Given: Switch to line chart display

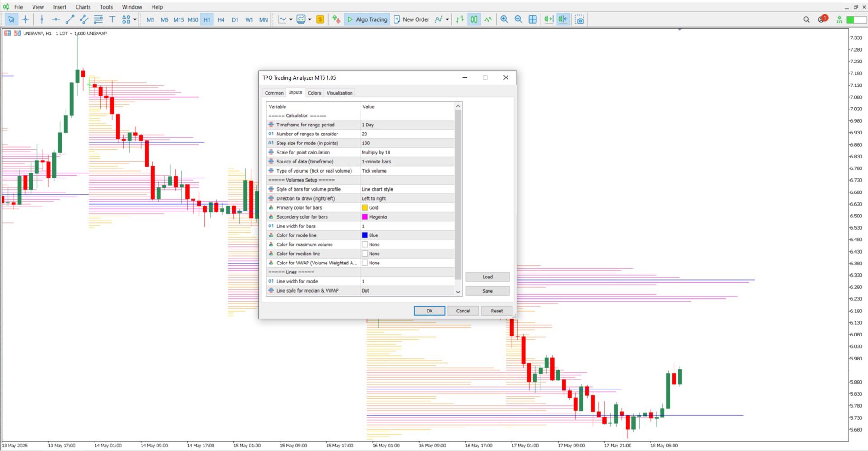Looking at the screenshot, I should (x=488, y=19).
